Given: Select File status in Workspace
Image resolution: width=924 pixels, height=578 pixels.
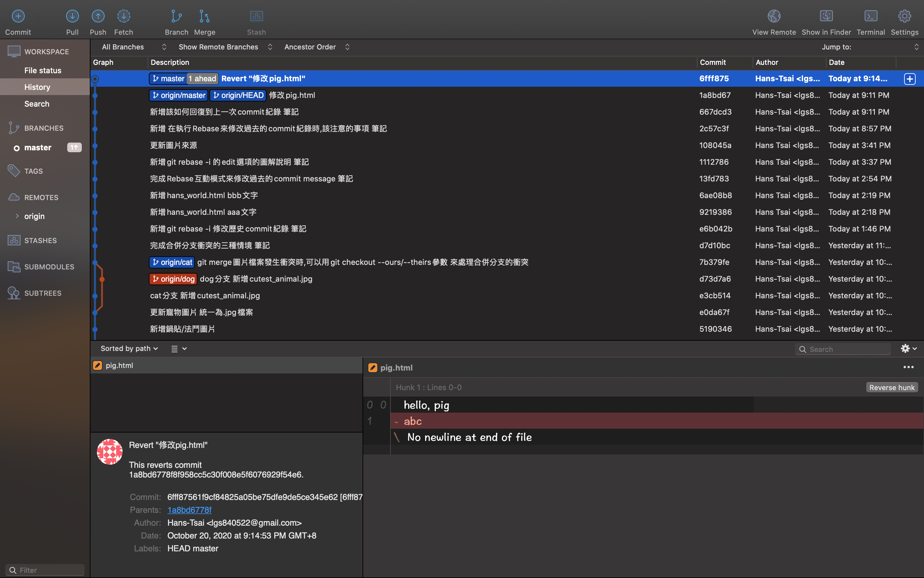Looking at the screenshot, I should (45, 70).
